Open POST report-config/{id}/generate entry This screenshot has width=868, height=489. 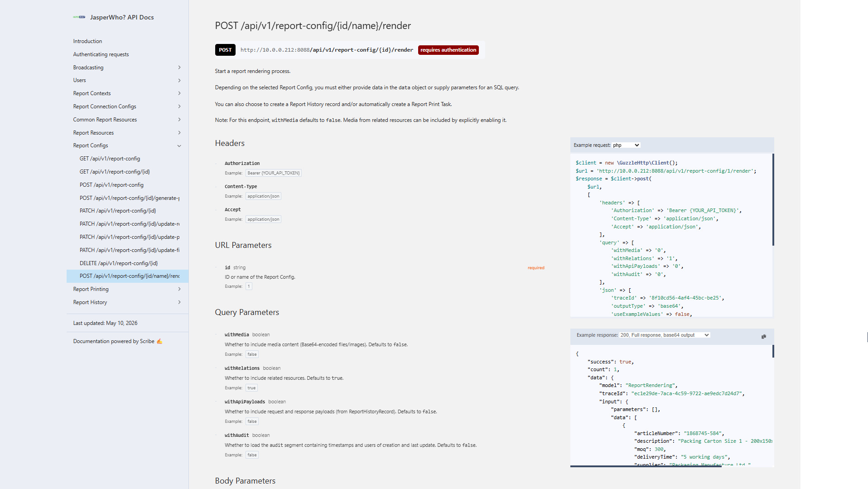(x=130, y=198)
